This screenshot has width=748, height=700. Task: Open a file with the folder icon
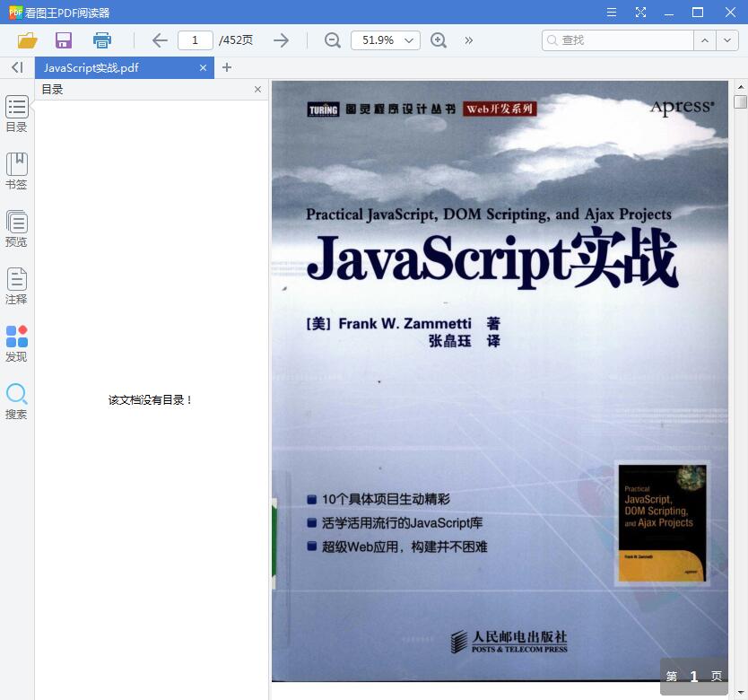click(27, 40)
